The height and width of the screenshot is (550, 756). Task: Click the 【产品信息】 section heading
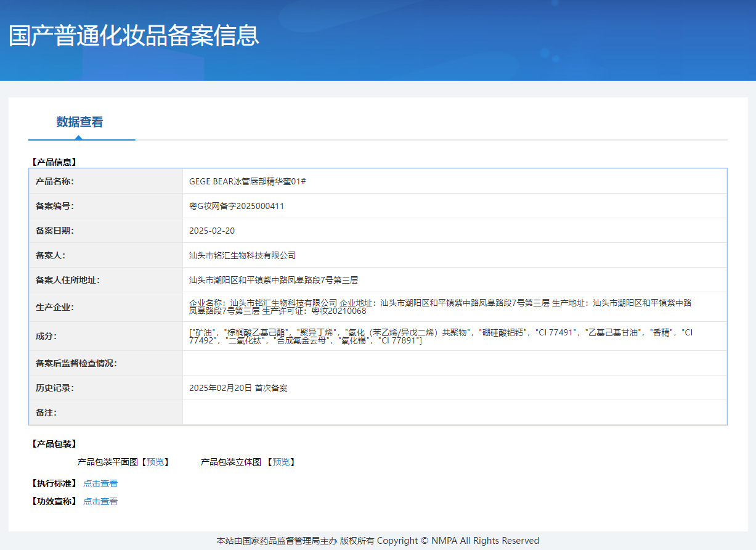coord(54,162)
